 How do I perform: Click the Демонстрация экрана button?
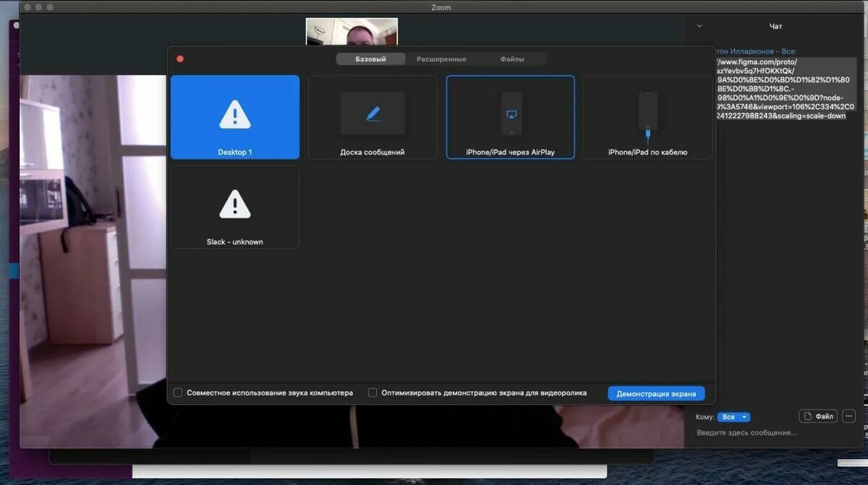tap(656, 394)
